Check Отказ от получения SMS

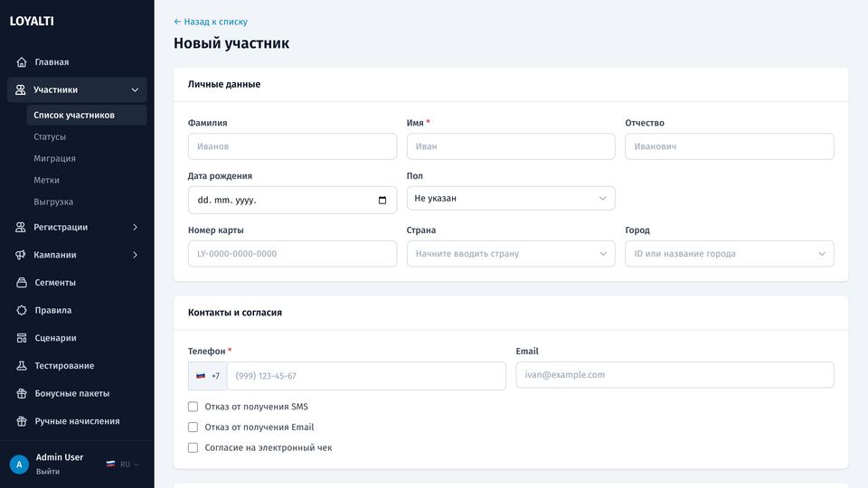[193, 407]
